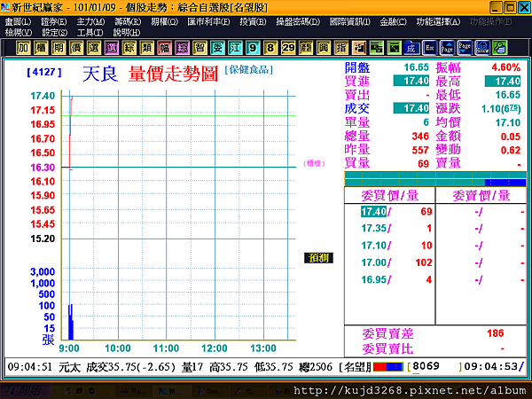532x399 pixels.
Task: Open the 說明(H) menu
Action: click(x=127, y=33)
